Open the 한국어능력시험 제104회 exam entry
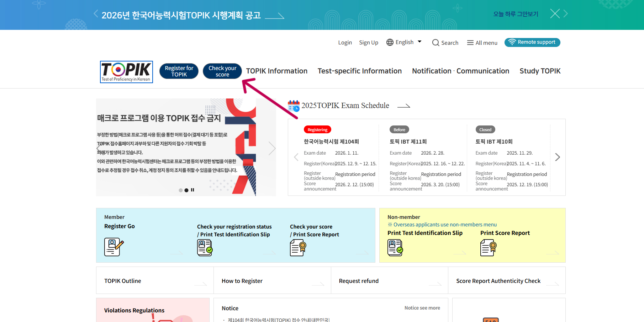 pyautogui.click(x=331, y=141)
